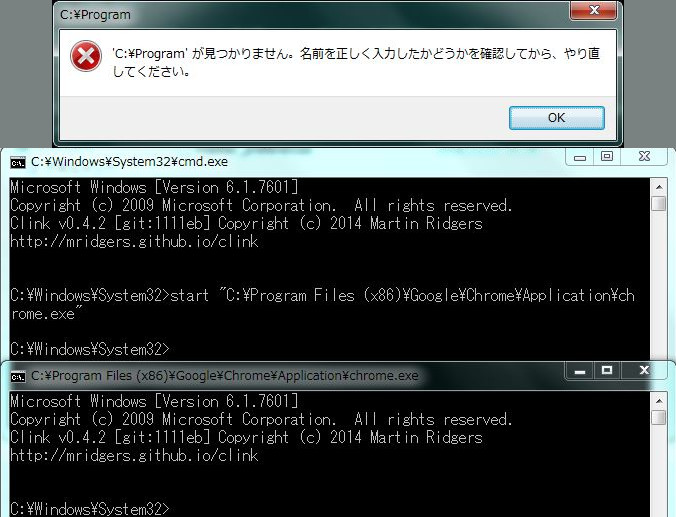Open cmd.exe window system menu icon

pos(18,163)
